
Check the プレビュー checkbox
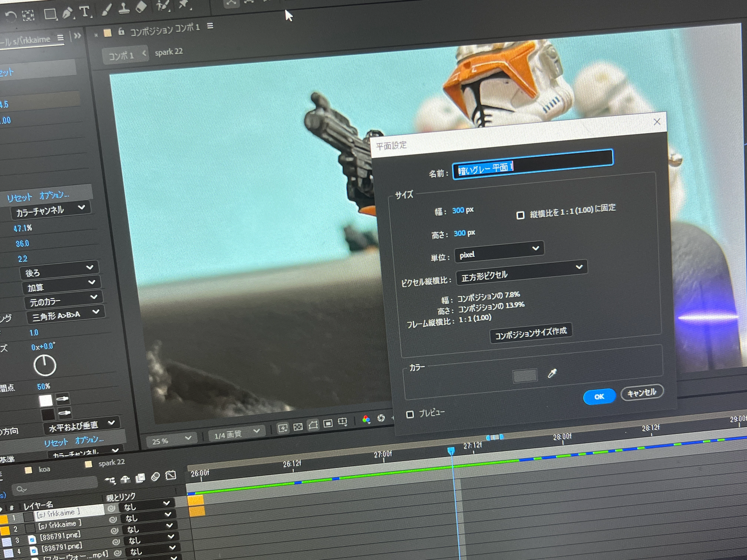(x=410, y=414)
